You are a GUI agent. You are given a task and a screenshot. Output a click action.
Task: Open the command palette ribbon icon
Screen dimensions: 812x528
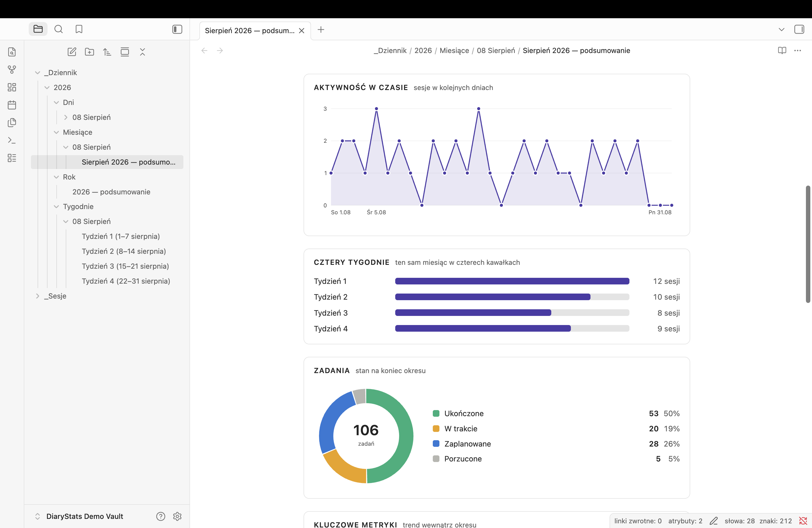(x=12, y=140)
